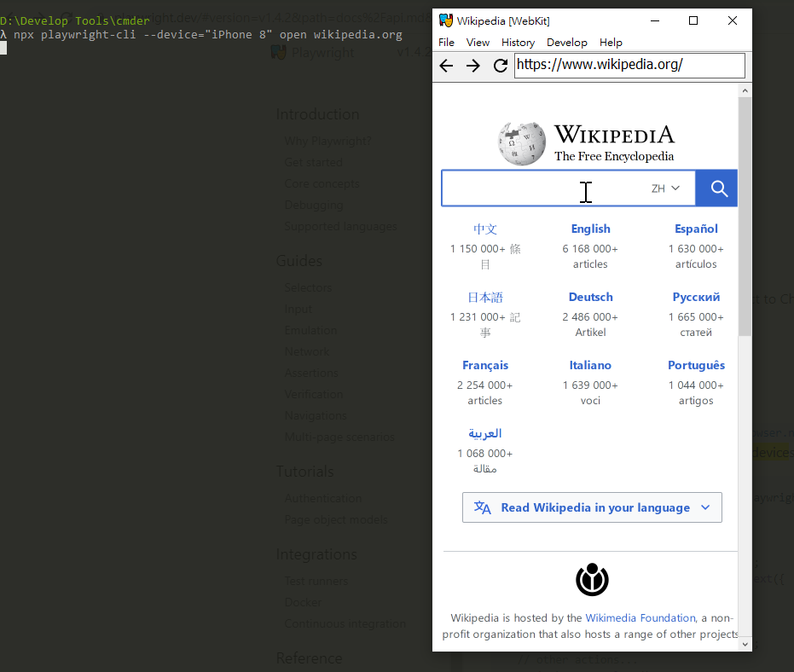Click the forward arrow in WebKit toolbar
This screenshot has height=672, width=794.
(x=473, y=66)
